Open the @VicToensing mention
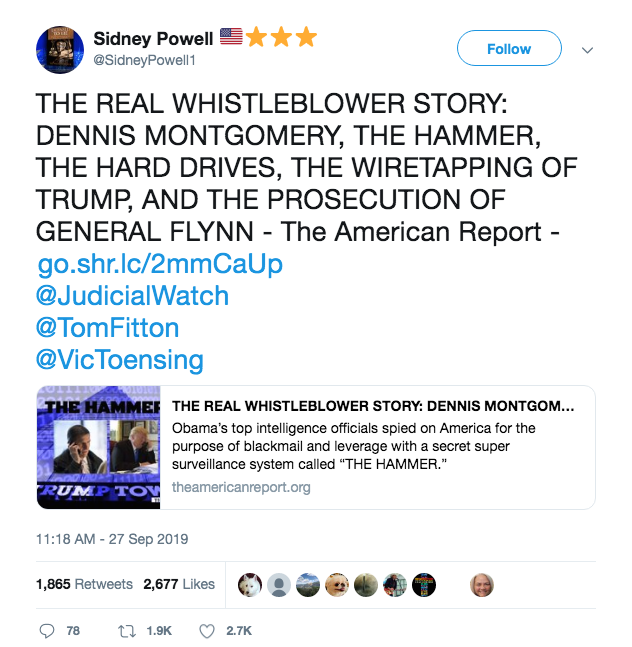The image size is (632, 647). (120, 360)
